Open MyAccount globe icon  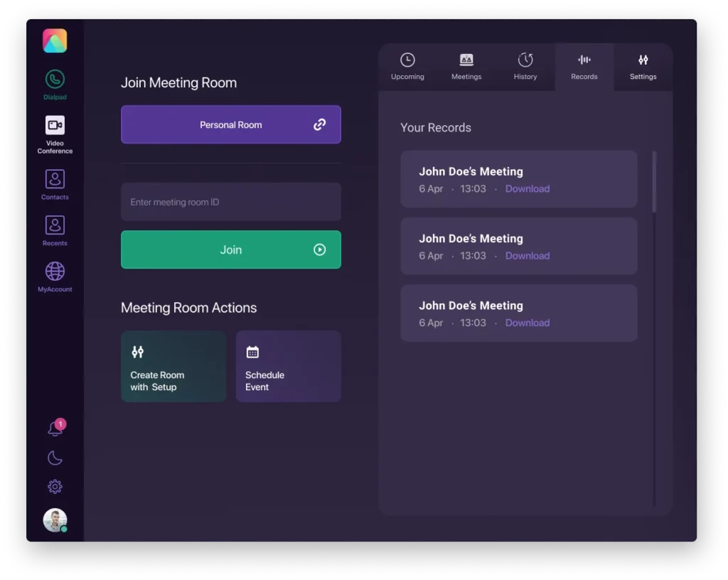click(55, 270)
